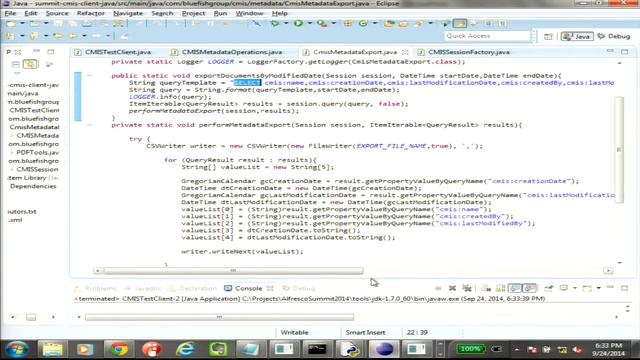640x360 pixels.
Task: Click the Search flashlight icon in the toolbar
Action: tap(420, 24)
